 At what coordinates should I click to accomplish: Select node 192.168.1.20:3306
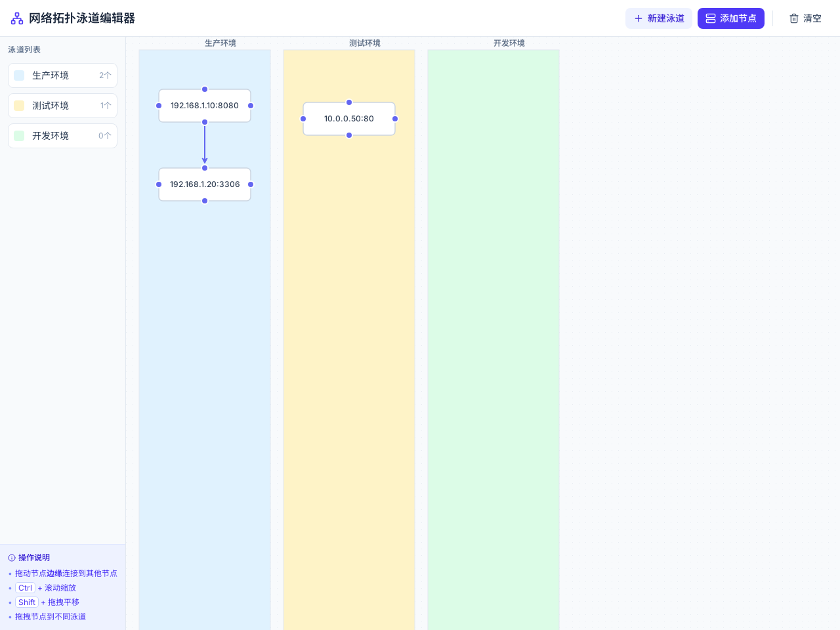coord(205,184)
